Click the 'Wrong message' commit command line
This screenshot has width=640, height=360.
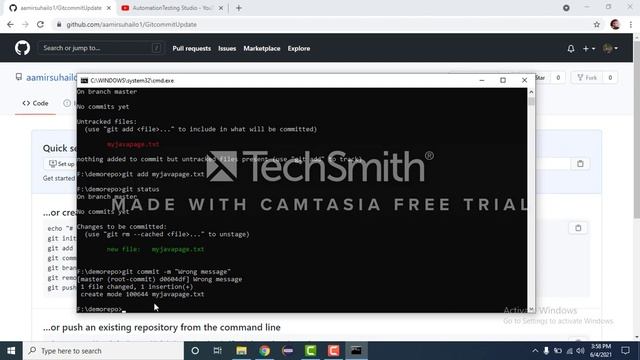point(154,271)
